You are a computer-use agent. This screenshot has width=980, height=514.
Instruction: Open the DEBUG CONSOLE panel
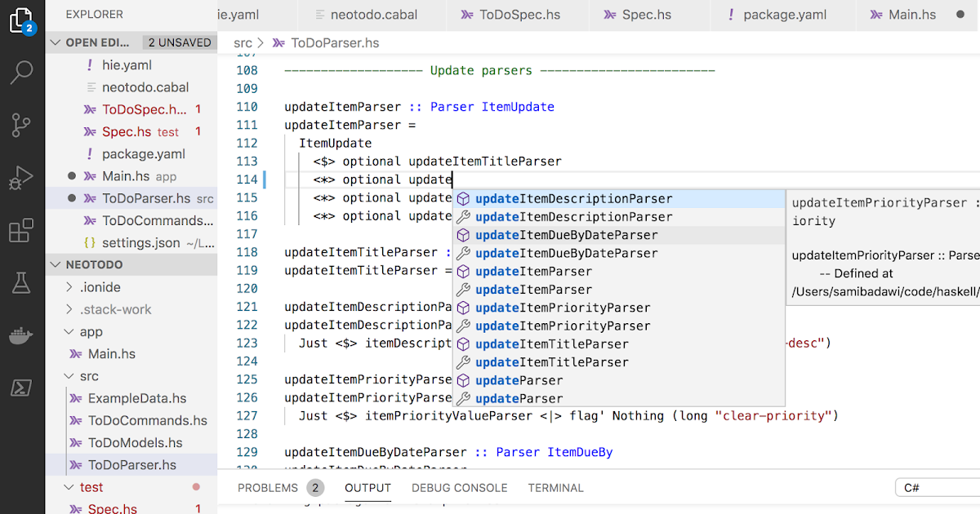point(459,488)
